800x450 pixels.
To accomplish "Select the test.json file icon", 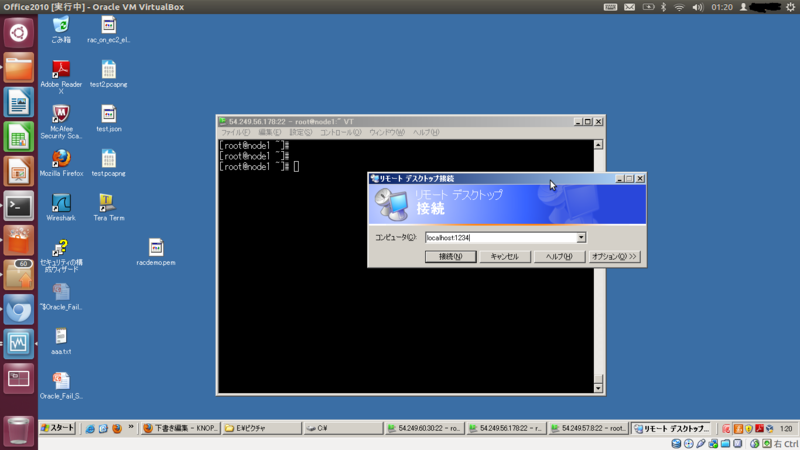I will point(109,118).
